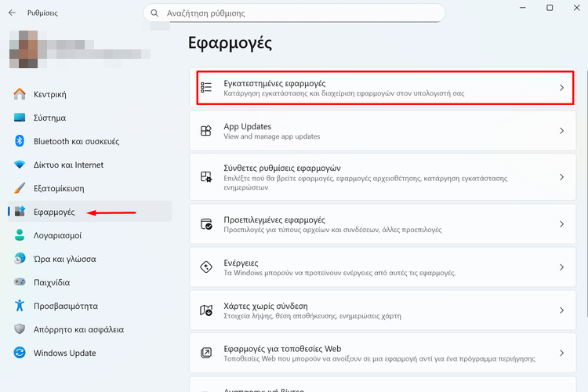Open the Κεντρική sidebar item

[49, 94]
